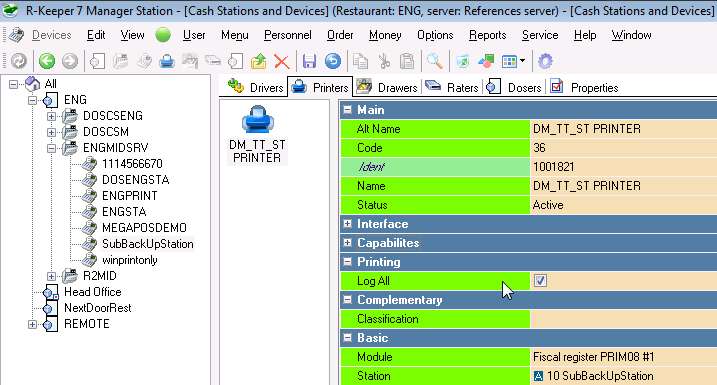Click the Alt Name value field

(623, 129)
